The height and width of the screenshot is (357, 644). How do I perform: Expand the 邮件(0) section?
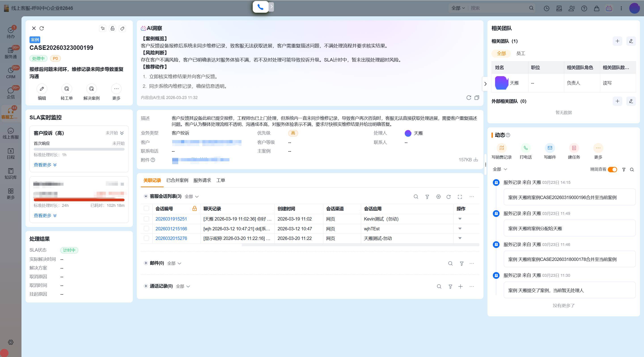pos(146,263)
